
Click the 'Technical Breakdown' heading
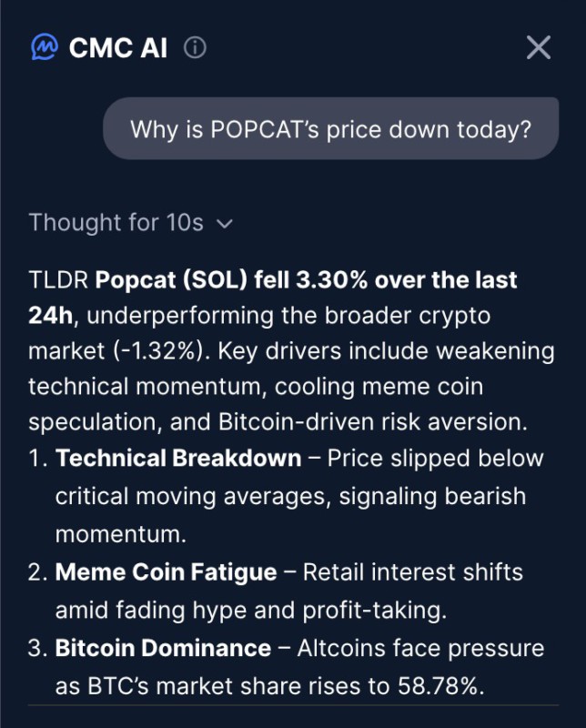[178, 458]
